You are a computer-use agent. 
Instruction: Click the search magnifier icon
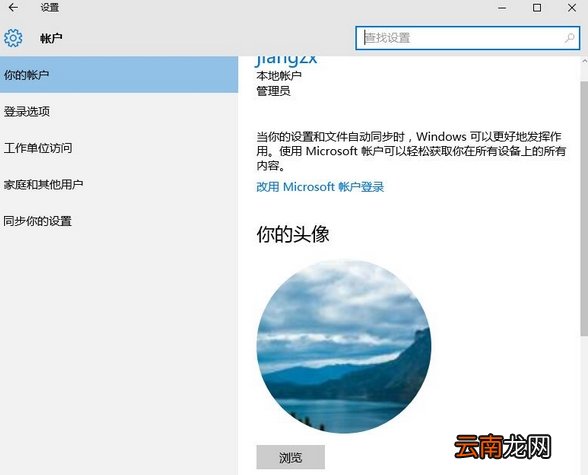point(570,38)
